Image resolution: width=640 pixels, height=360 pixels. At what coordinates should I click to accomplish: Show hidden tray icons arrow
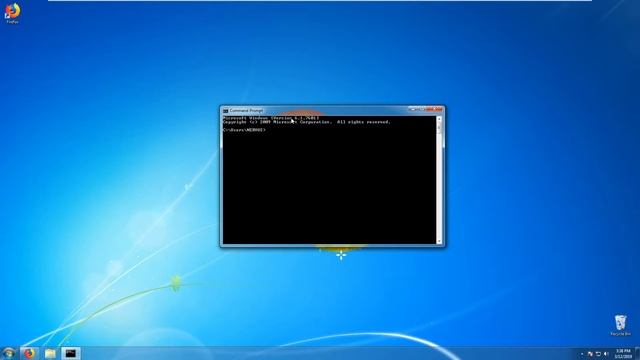(582, 354)
